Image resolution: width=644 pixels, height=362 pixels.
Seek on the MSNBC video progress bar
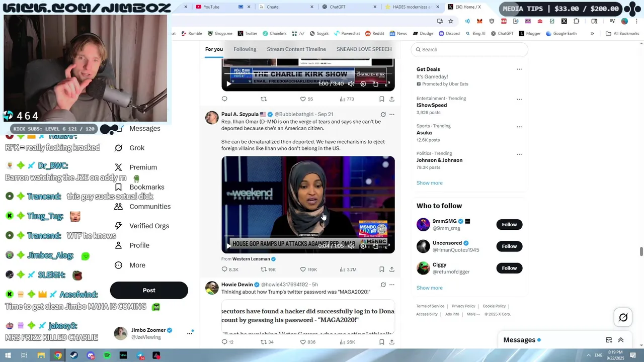[x=308, y=236]
